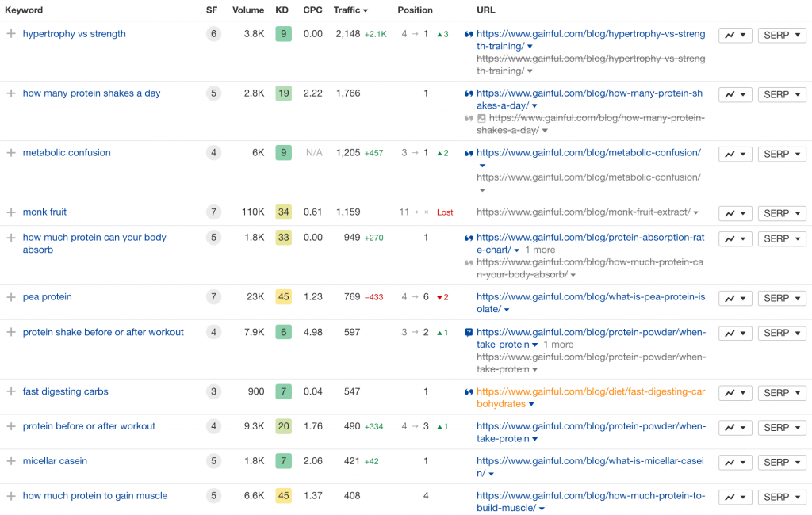Click the plus icon next to fast digesting carbs
This screenshot has height=515, width=812.
coord(11,392)
